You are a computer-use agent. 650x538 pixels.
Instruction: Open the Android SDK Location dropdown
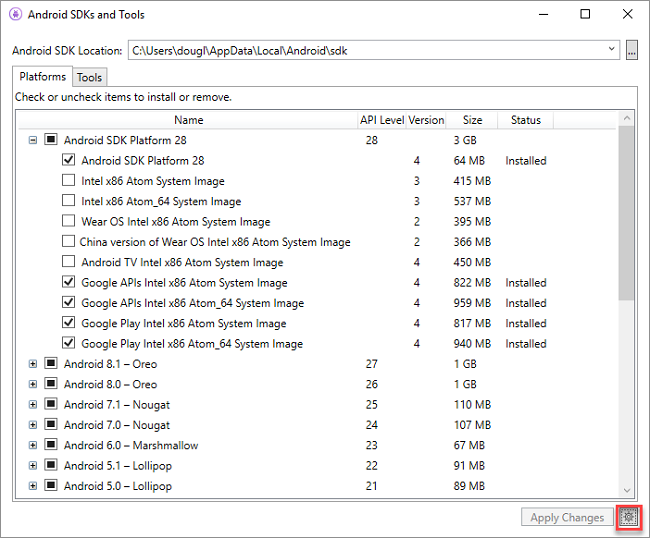[x=611, y=50]
